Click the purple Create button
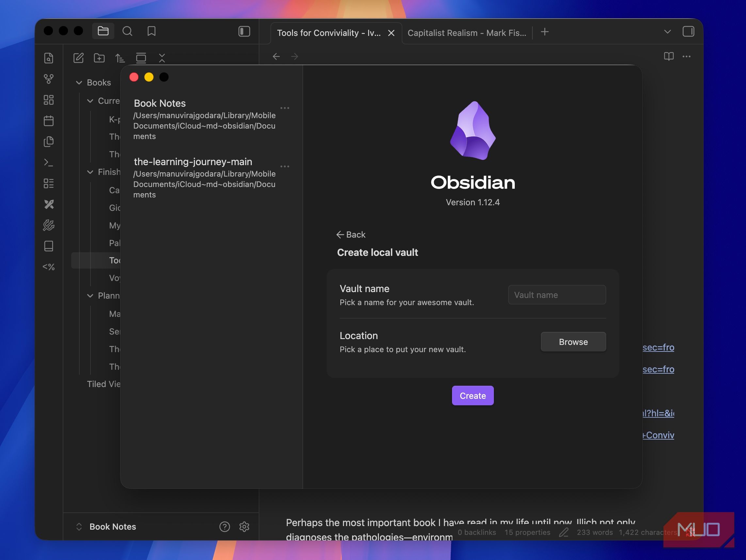Viewport: 746px width, 560px height. pos(473,396)
